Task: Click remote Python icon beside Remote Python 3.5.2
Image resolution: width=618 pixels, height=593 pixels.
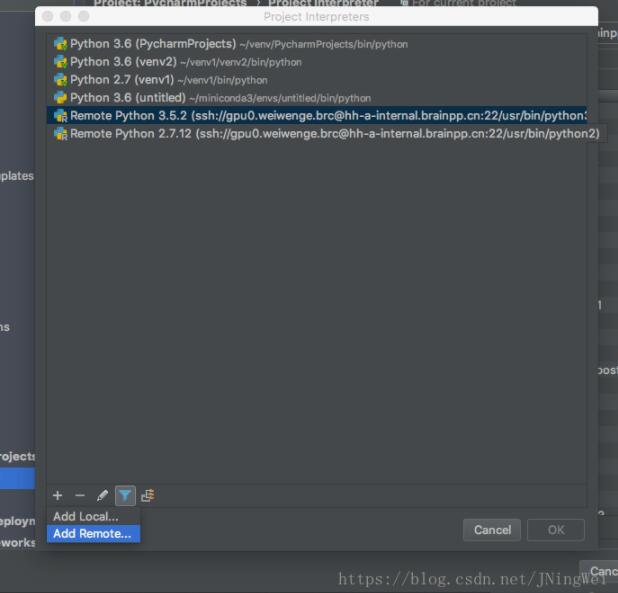Action: point(60,115)
